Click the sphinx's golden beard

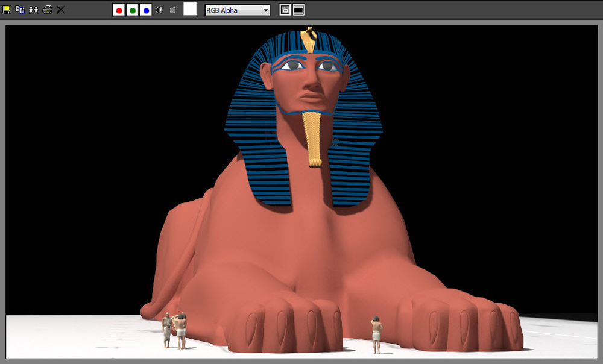click(x=312, y=139)
